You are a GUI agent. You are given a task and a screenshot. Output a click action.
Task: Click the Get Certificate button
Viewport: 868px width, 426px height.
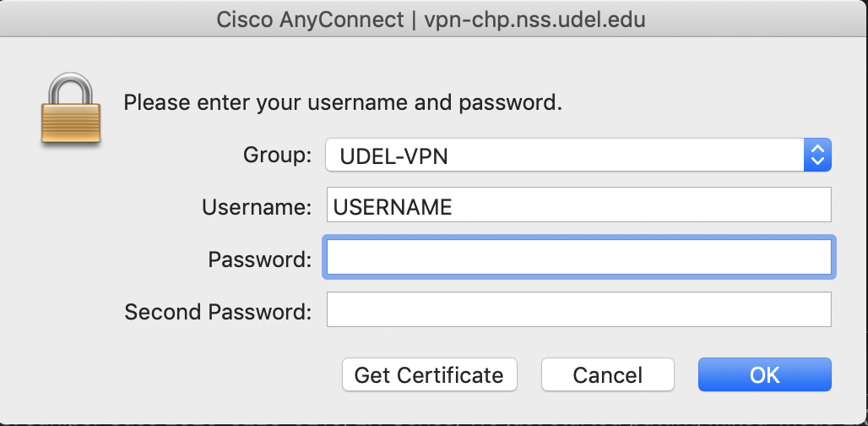point(430,374)
